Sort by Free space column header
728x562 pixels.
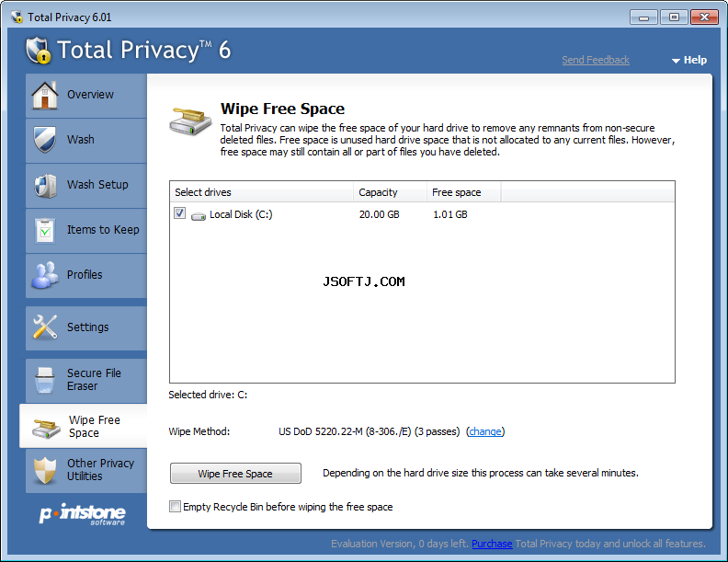463,192
